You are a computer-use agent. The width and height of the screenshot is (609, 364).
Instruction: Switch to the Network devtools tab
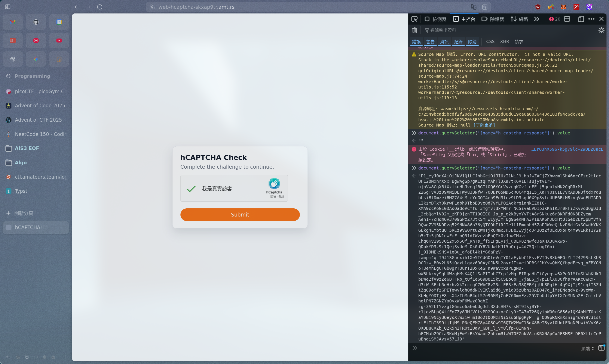pyautogui.click(x=519, y=19)
